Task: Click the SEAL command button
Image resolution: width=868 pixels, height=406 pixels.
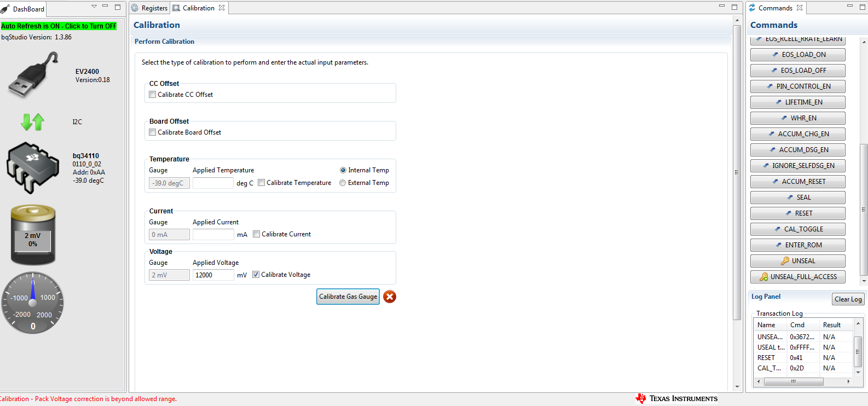Action: pyautogui.click(x=797, y=198)
